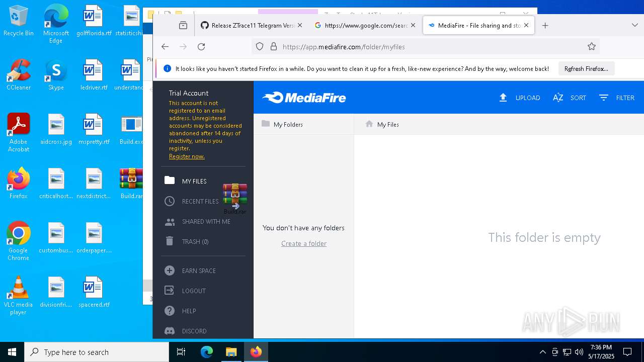The height and width of the screenshot is (362, 644).
Task: Select criticalhost file on desktop
Action: (56, 184)
